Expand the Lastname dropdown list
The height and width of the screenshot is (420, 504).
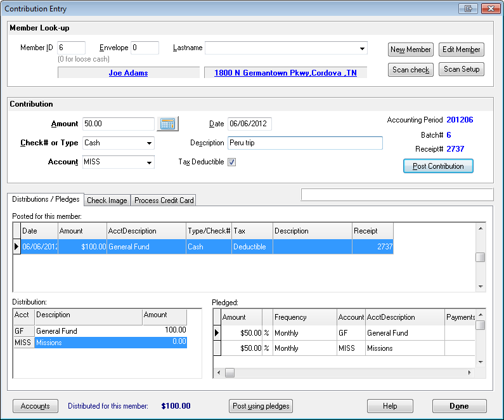[362, 49]
